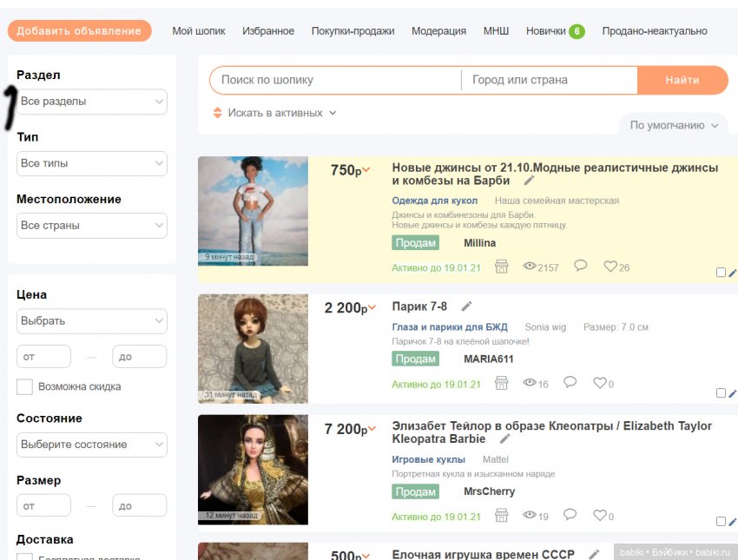This screenshot has height=560, width=738.
Task: Tick the selection checkbox on jeans listing
Action: pyautogui.click(x=721, y=273)
